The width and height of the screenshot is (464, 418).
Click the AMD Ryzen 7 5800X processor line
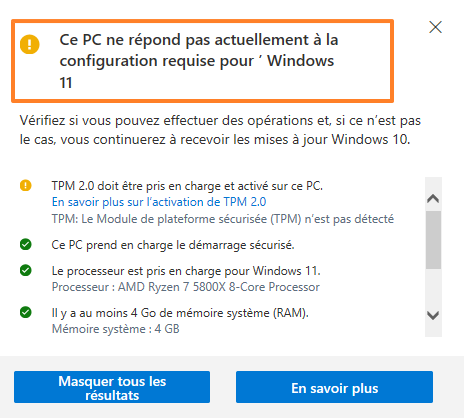[x=186, y=287]
